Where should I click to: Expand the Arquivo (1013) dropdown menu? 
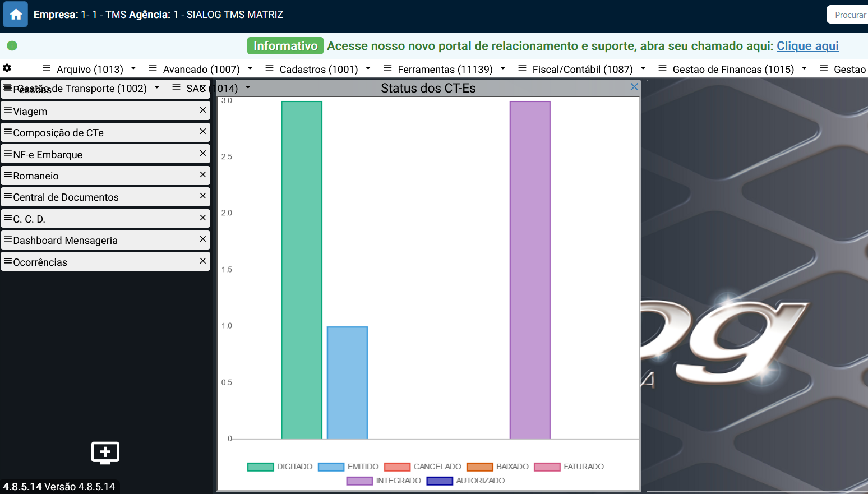[x=133, y=68]
